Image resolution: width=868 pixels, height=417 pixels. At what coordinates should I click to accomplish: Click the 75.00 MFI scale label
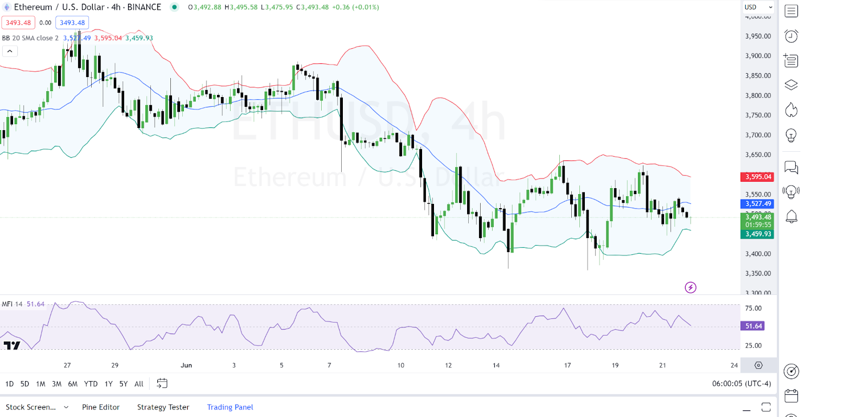point(753,309)
